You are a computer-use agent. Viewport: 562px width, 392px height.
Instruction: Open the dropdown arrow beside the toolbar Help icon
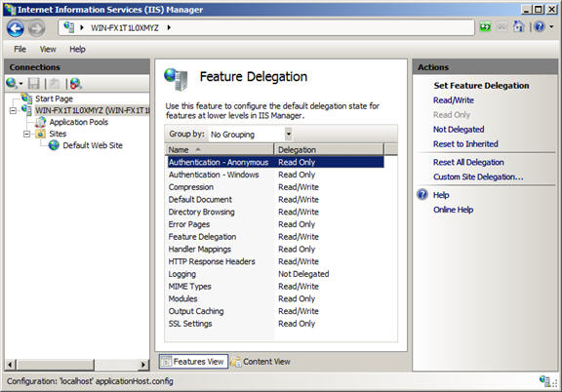[551, 26]
